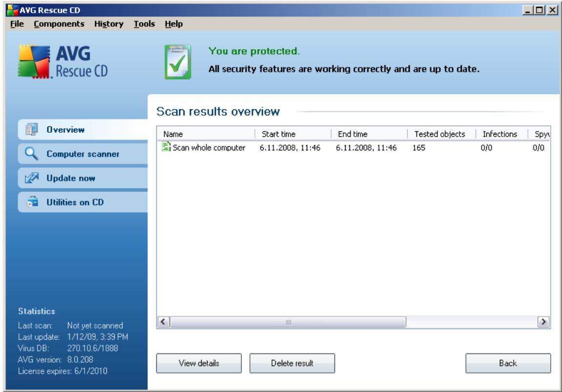Click the infections value '0/0'
The height and width of the screenshot is (392, 562).
coord(486,147)
